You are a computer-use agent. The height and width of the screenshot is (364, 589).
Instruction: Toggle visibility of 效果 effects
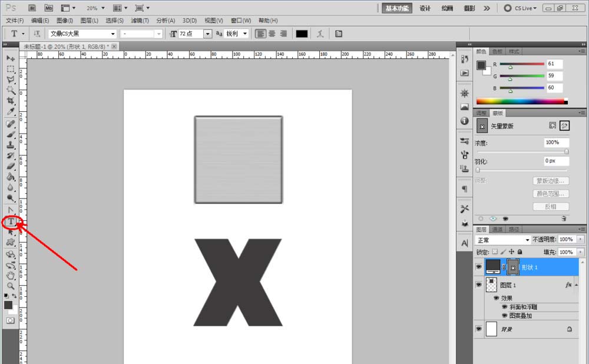pyautogui.click(x=496, y=298)
